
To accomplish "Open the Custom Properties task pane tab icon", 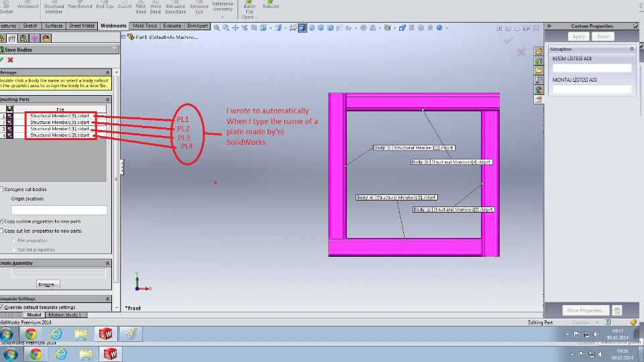I will click(x=539, y=99).
